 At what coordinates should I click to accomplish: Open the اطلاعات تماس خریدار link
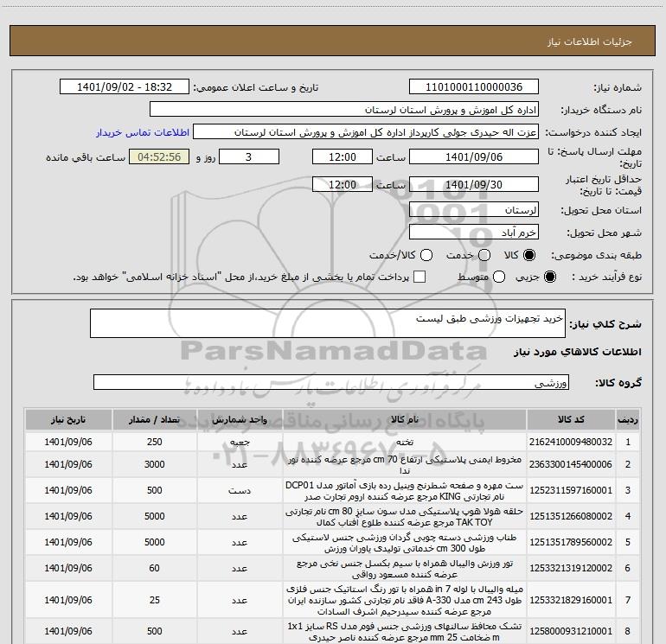tap(143, 132)
